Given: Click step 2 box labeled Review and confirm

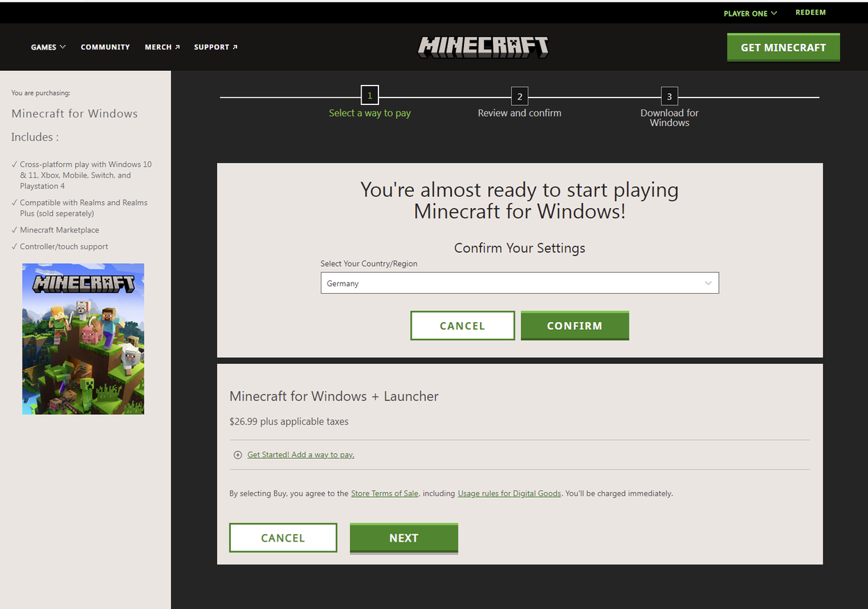Looking at the screenshot, I should pyautogui.click(x=519, y=97).
